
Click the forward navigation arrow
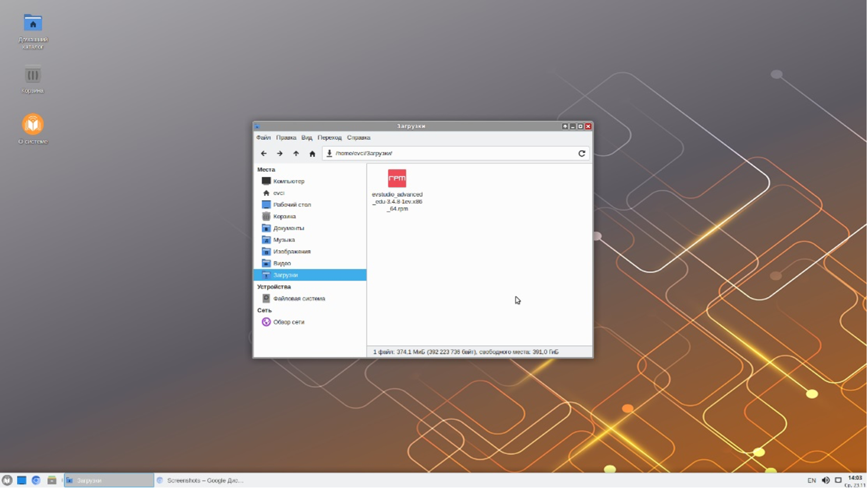pos(280,153)
